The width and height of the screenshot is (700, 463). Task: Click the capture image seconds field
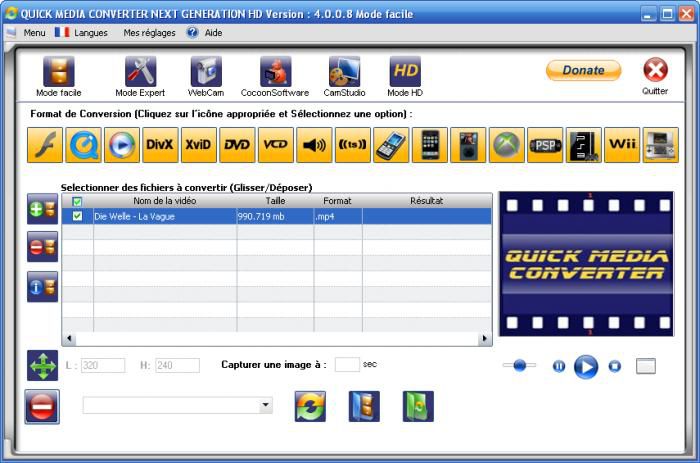coord(346,365)
